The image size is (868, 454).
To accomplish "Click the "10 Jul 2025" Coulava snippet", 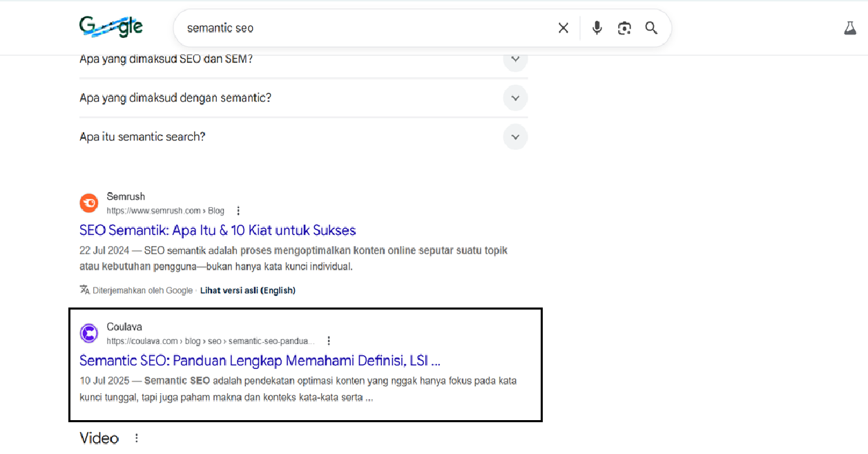I will pyautogui.click(x=298, y=389).
